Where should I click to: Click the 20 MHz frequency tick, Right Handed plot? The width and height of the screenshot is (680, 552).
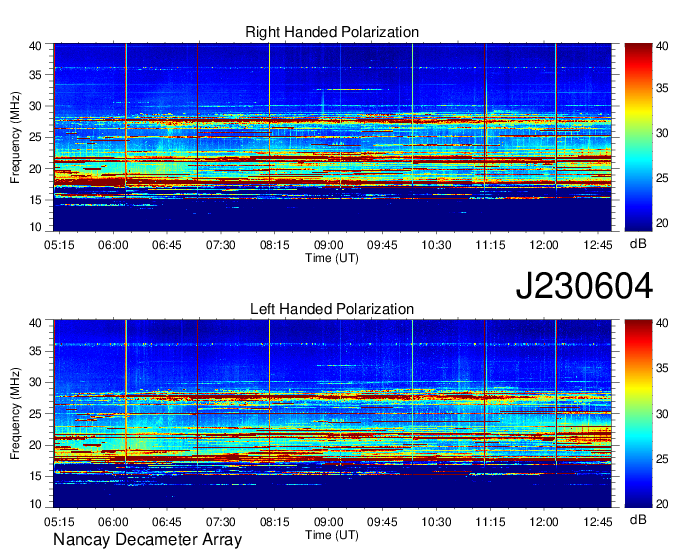pyautogui.click(x=35, y=169)
